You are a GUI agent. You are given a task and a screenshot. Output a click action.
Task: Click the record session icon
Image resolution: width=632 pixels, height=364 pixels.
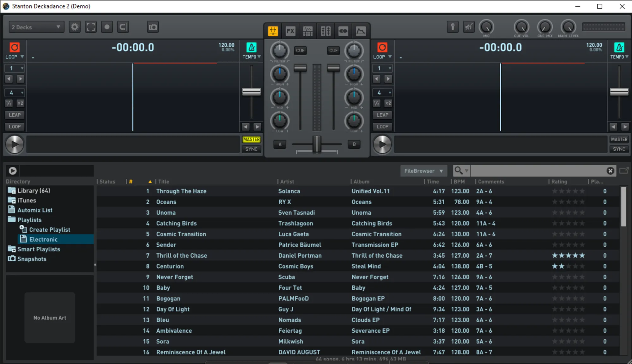(107, 27)
